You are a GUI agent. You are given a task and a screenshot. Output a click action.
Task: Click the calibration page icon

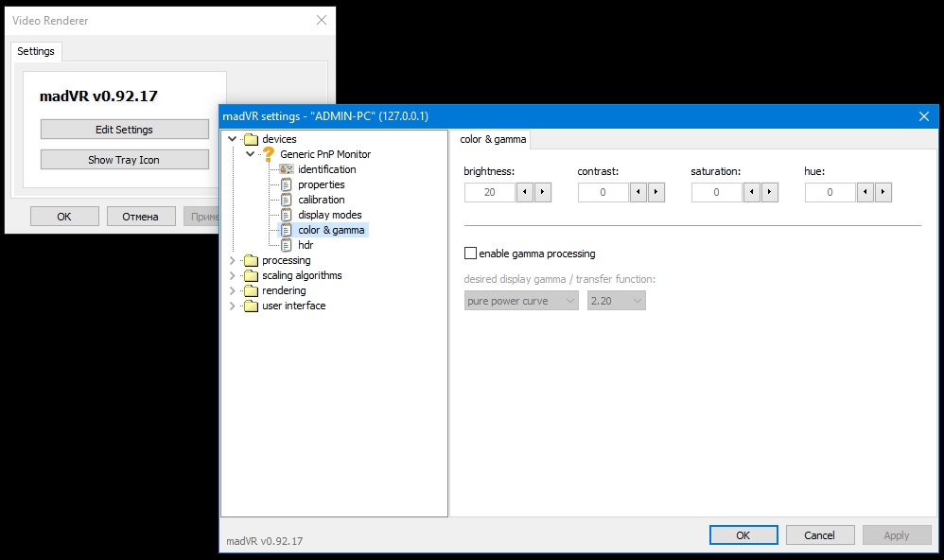pyautogui.click(x=287, y=200)
